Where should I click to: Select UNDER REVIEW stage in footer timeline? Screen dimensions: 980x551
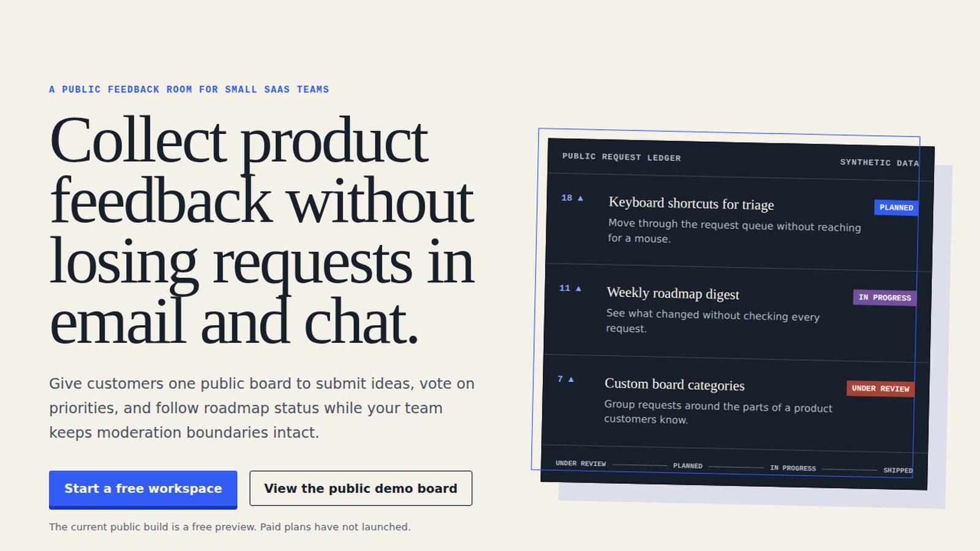point(581,463)
